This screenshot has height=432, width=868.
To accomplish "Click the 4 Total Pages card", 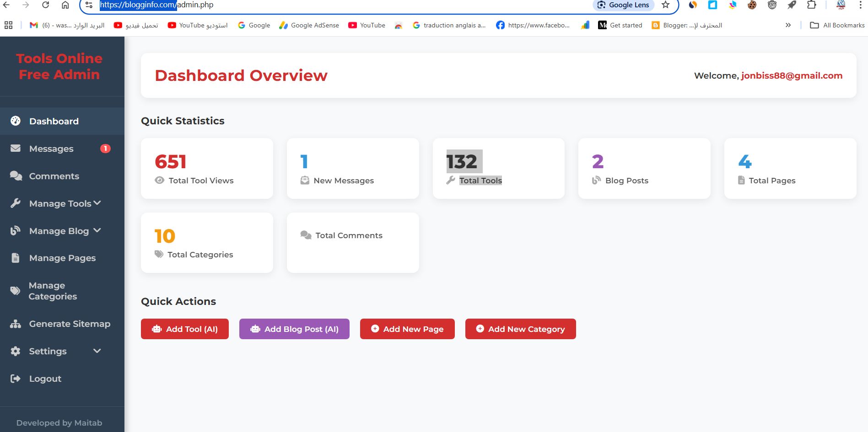I will coord(790,168).
